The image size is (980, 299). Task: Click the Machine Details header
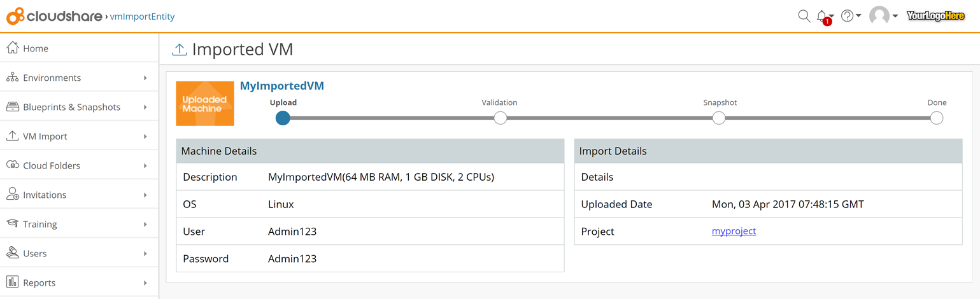tap(370, 151)
